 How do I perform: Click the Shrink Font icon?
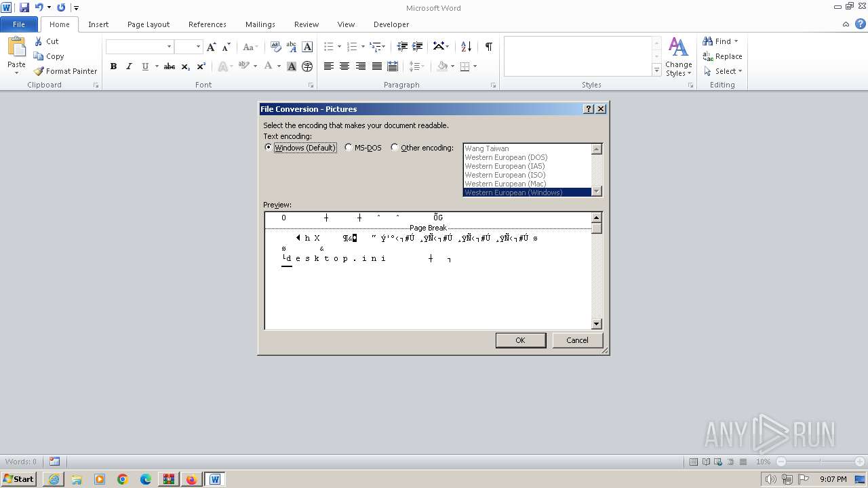tap(226, 47)
